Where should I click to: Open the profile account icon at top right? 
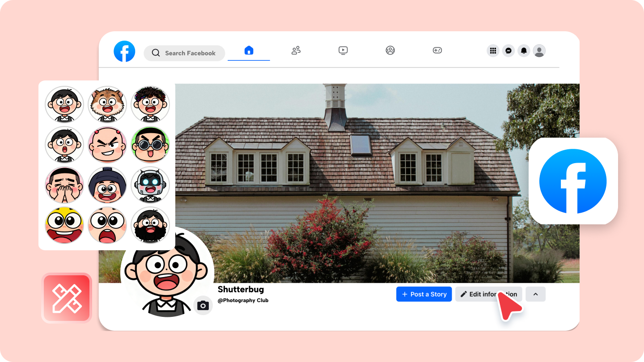539,51
